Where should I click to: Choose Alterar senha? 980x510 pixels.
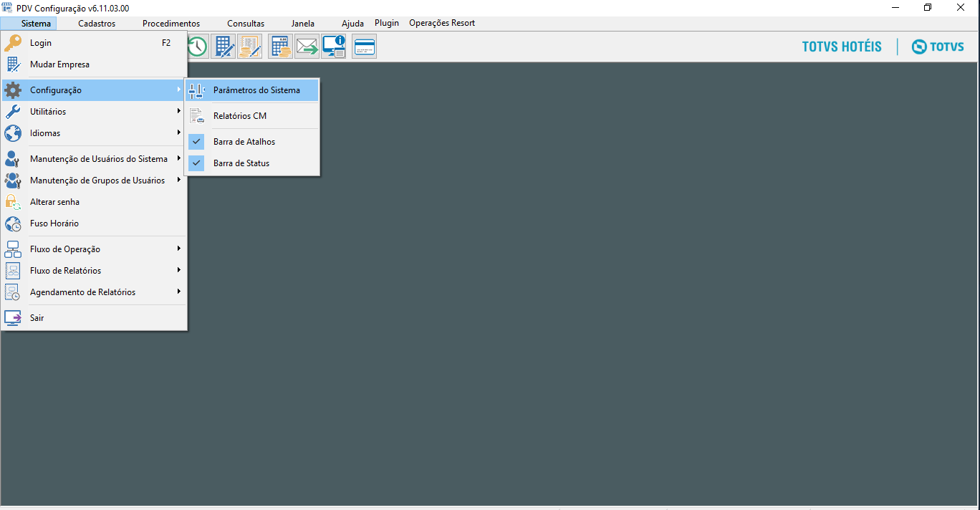click(94, 202)
